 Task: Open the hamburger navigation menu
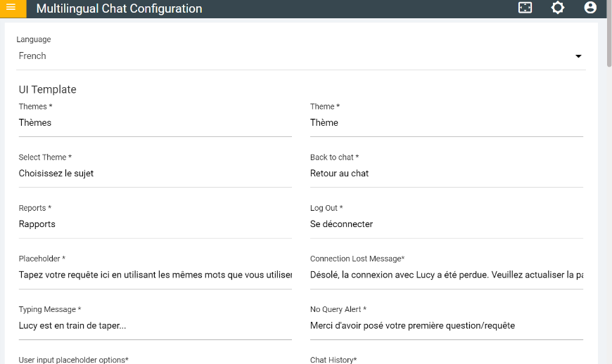click(x=11, y=8)
